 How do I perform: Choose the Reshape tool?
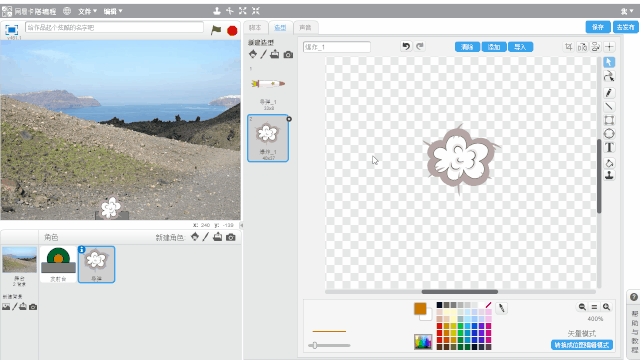click(x=609, y=76)
